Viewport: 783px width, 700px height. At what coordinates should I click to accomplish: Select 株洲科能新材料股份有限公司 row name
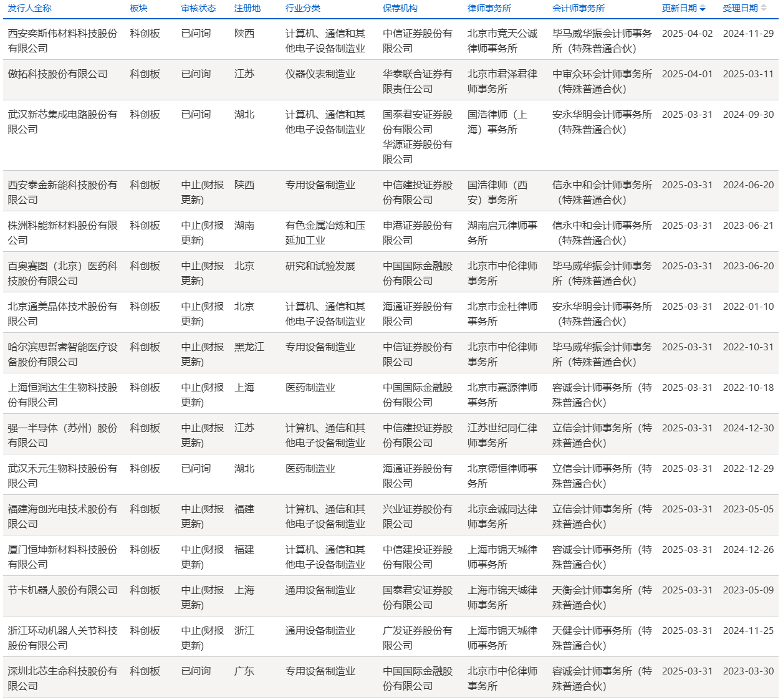(x=62, y=233)
